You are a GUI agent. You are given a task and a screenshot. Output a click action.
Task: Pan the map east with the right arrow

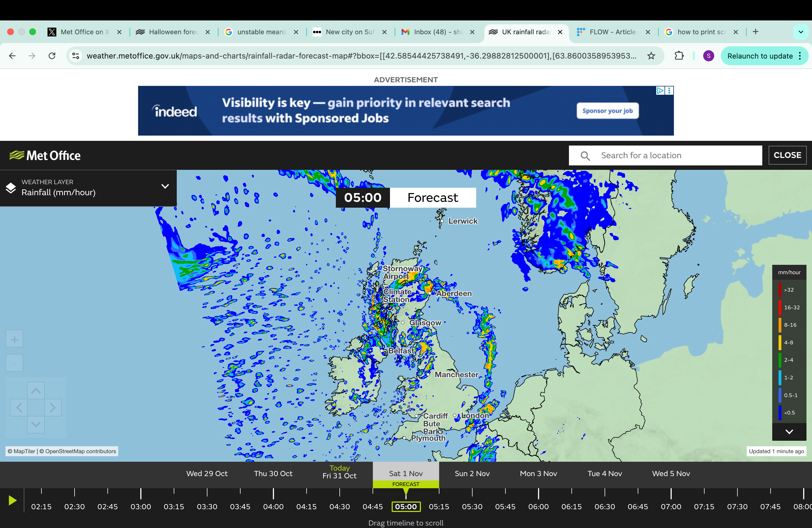pos(52,408)
